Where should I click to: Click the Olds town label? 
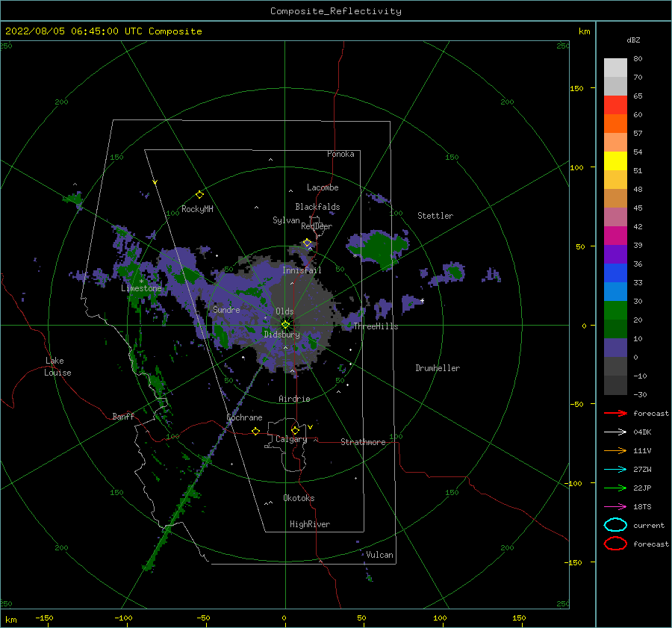pos(284,311)
